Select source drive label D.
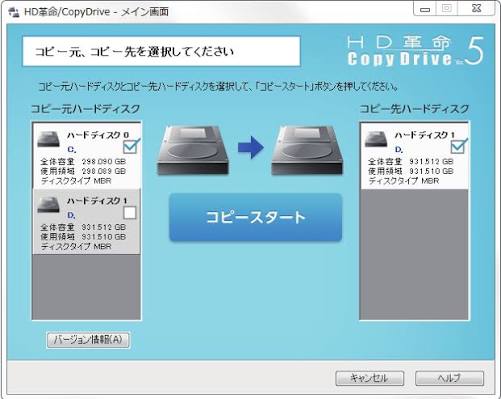 71,215
